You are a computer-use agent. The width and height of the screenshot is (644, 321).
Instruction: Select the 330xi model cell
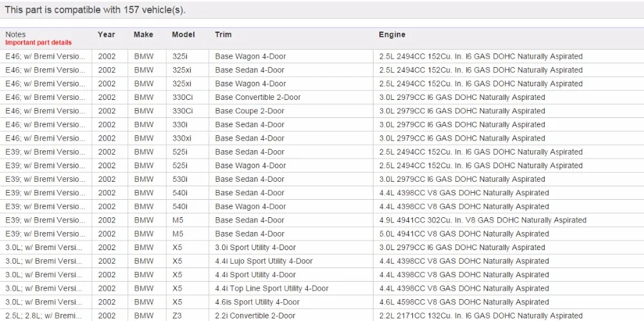pos(182,138)
